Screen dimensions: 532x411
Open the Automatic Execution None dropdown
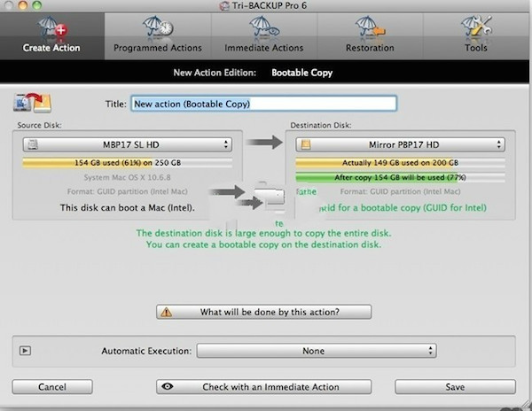tap(317, 351)
